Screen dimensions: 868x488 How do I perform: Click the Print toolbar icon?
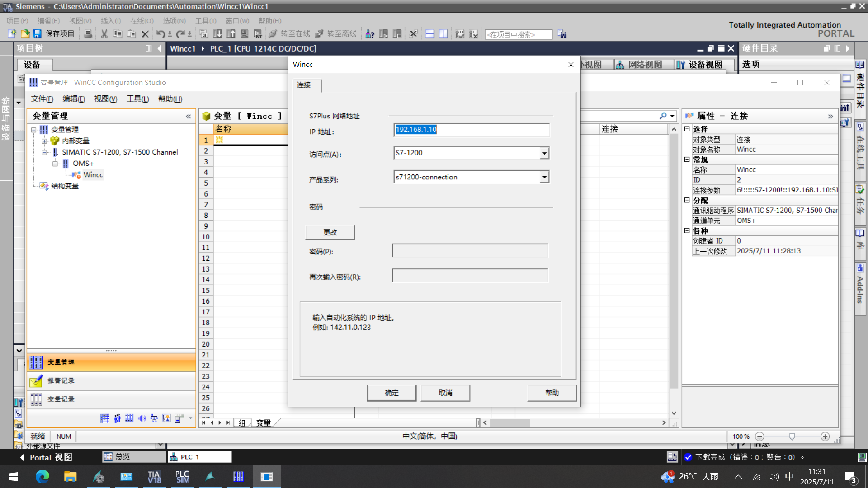coord(88,34)
